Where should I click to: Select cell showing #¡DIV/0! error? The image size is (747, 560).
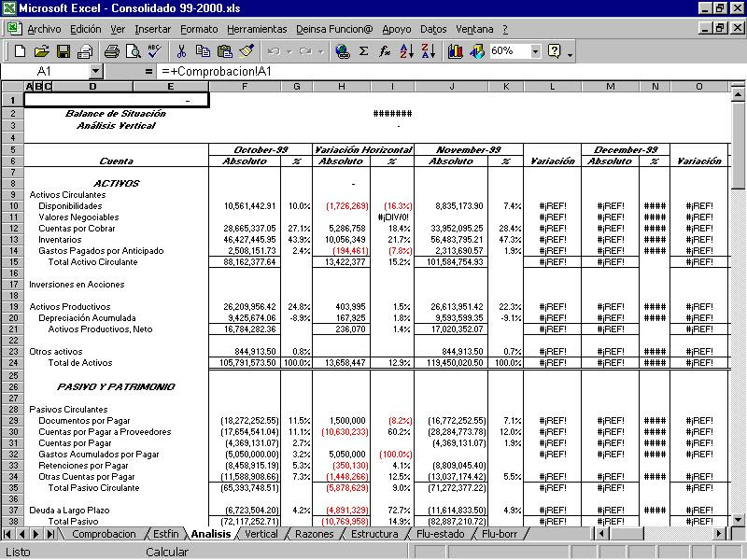point(393,217)
